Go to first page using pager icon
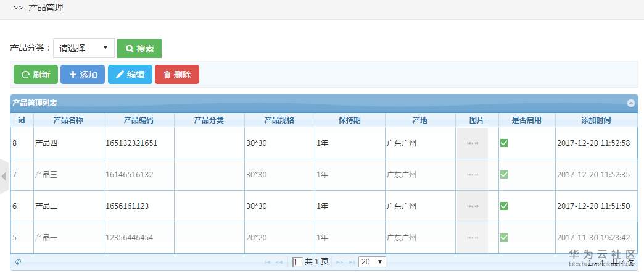Screen dimensions: 644x273 (x=267, y=262)
